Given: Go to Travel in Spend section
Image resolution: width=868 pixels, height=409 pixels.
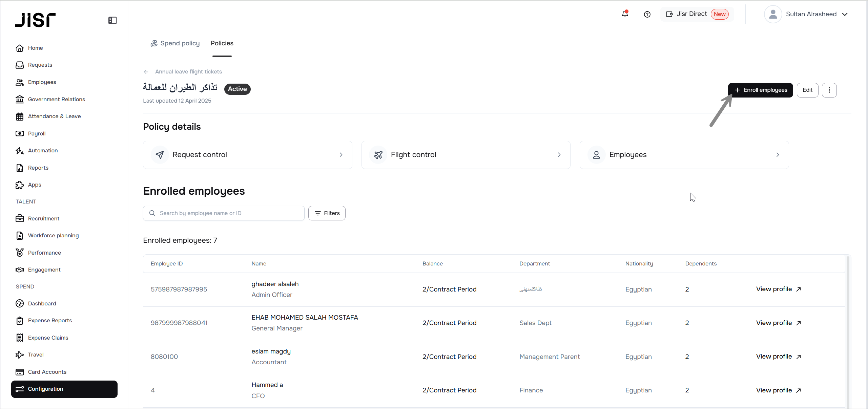Looking at the screenshot, I should pos(36,354).
